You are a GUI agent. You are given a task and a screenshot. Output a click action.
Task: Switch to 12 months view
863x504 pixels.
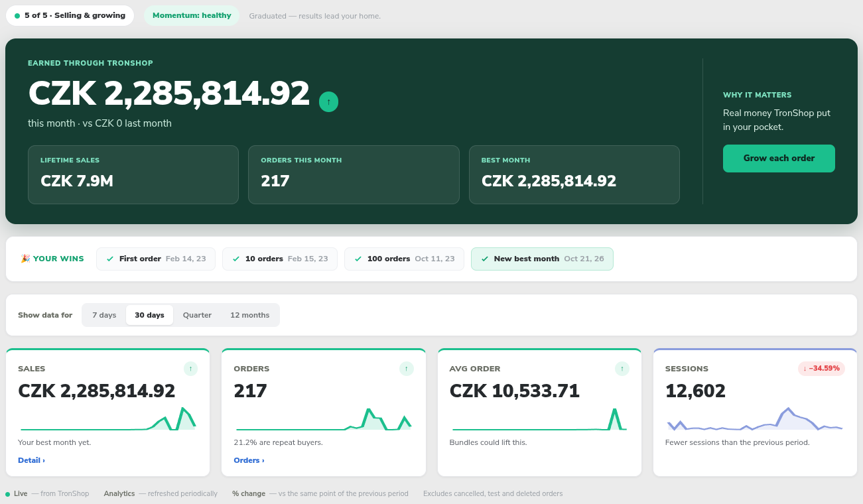point(250,315)
